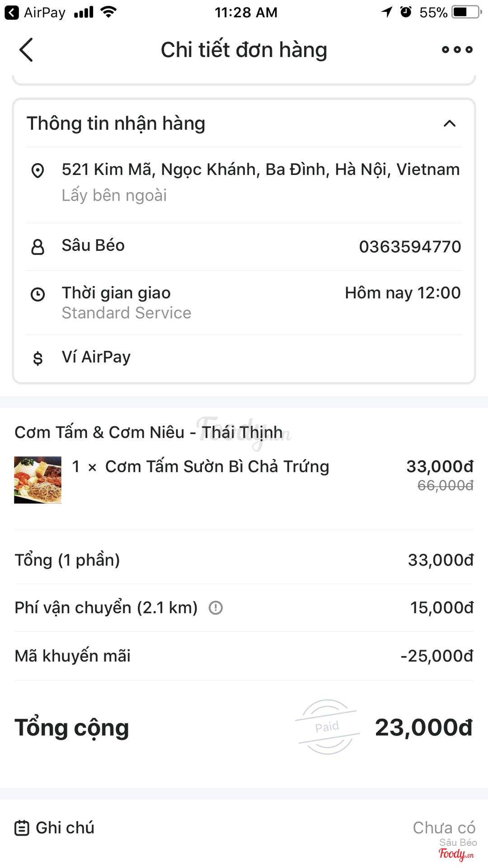The image size is (488, 868).
Task: Tap phone number 0363594770
Action: coord(410,247)
